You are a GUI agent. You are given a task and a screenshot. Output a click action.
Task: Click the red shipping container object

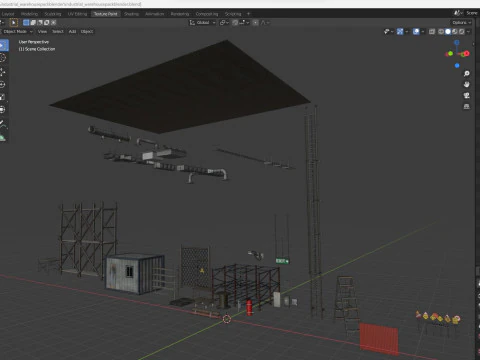tap(379, 339)
